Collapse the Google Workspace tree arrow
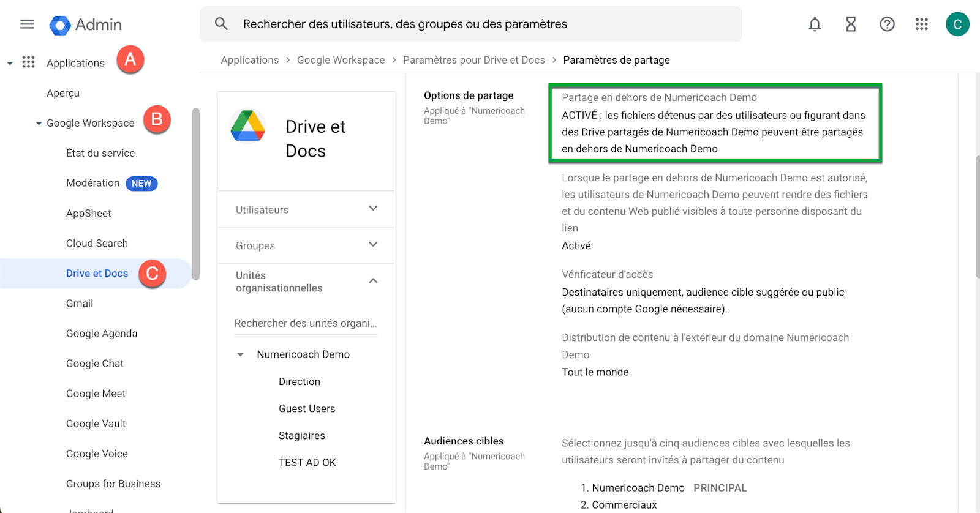The width and height of the screenshot is (980, 513). (39, 124)
